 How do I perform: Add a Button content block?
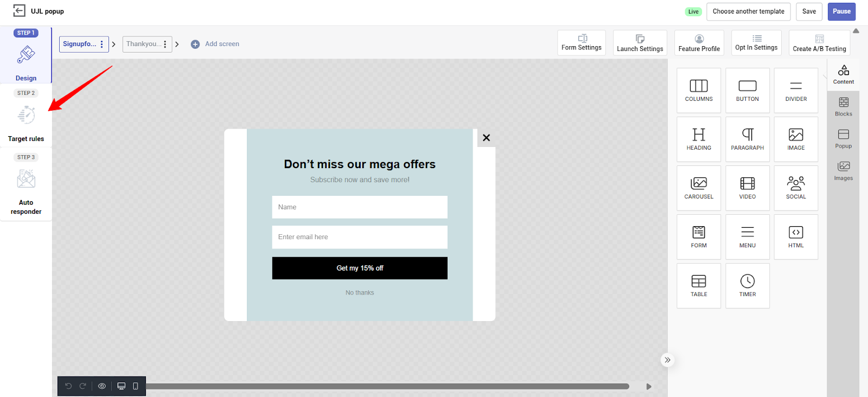coord(748,91)
